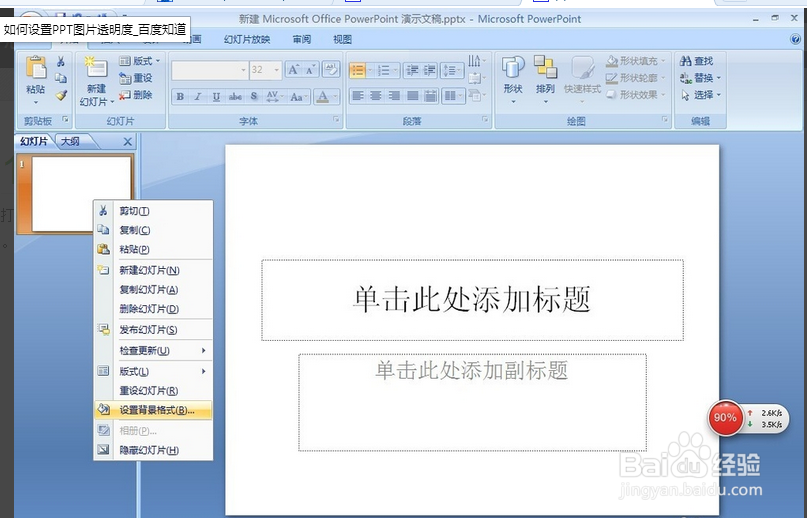Open the Font dialog launcher in 字体 group
807x518 pixels.
tap(336, 119)
